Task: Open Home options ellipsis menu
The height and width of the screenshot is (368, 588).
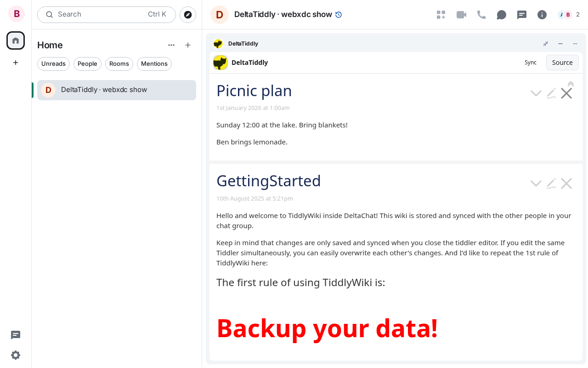Action: 171,45
